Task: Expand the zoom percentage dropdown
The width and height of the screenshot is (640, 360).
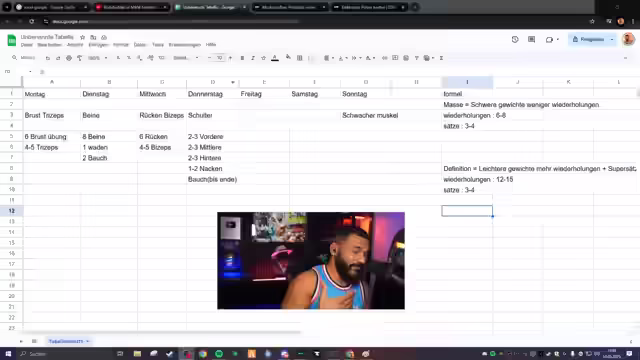Action: tap(98, 58)
